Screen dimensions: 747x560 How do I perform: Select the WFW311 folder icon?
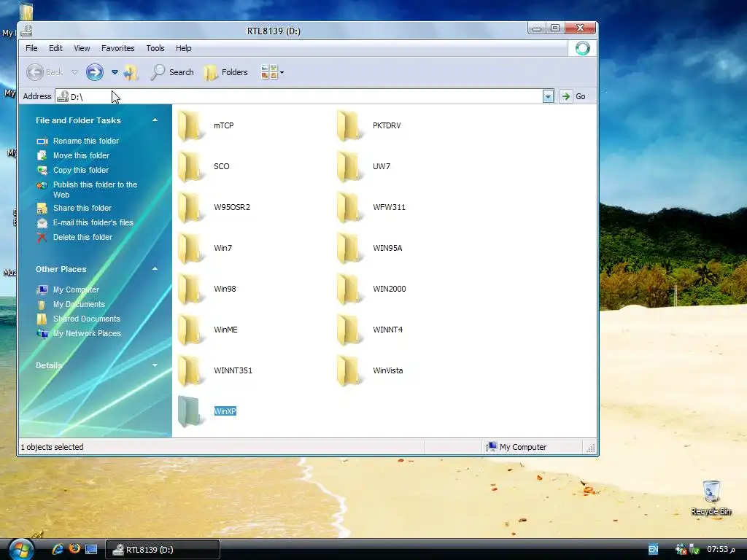tap(349, 207)
